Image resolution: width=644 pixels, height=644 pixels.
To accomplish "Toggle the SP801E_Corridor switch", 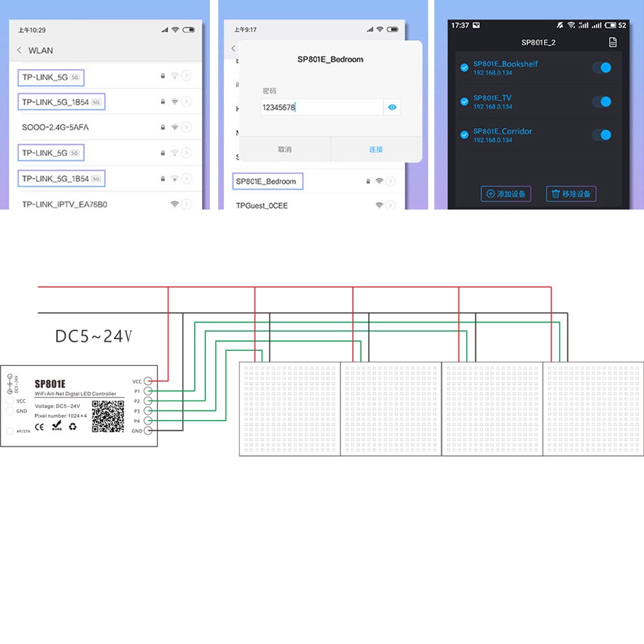I will pyautogui.click(x=601, y=135).
